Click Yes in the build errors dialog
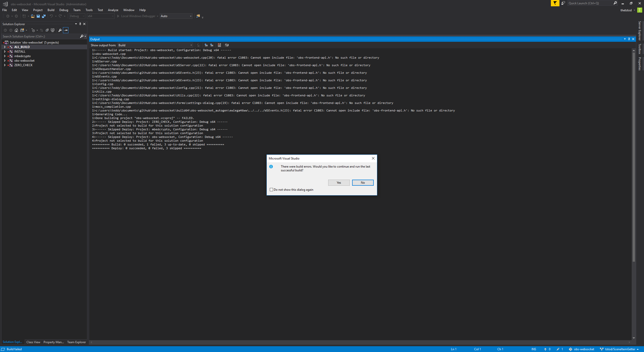The width and height of the screenshot is (644, 352). pos(338,182)
